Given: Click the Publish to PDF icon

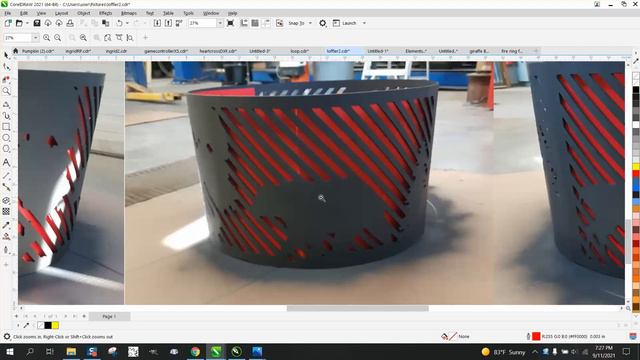Looking at the screenshot, I should (x=179, y=23).
